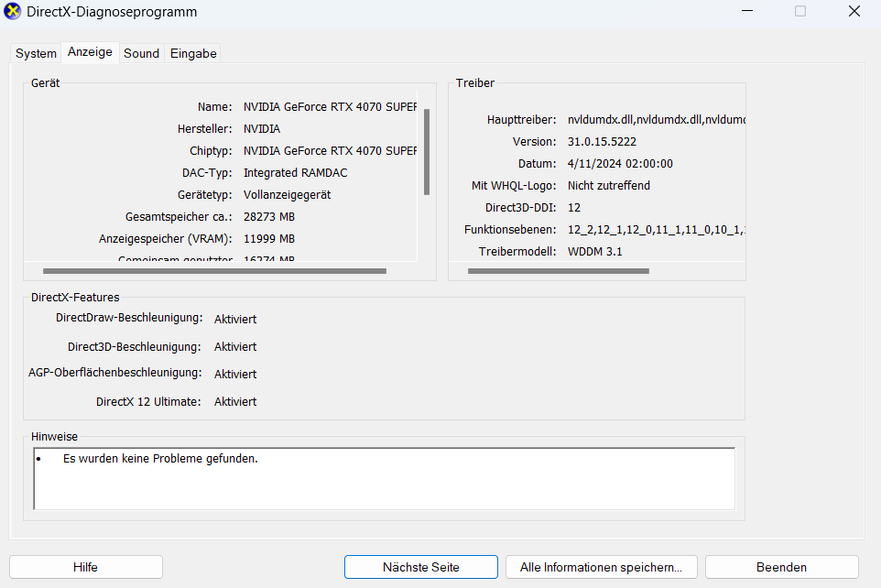Go to the Eingabe tab

193,53
